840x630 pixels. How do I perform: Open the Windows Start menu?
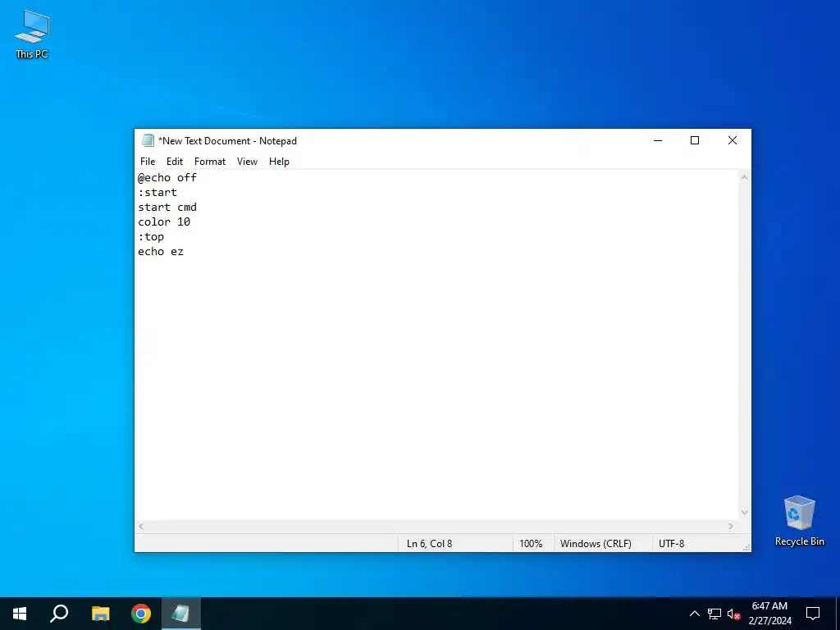[x=20, y=614]
